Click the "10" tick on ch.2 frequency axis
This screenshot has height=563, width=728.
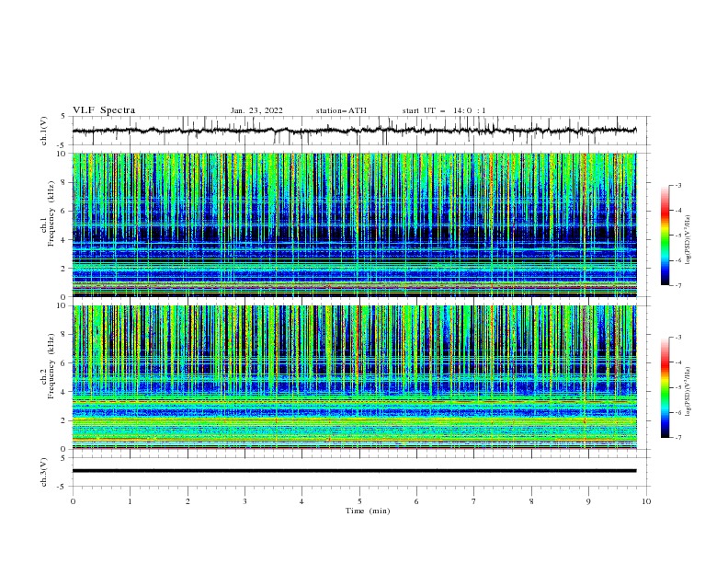click(62, 305)
